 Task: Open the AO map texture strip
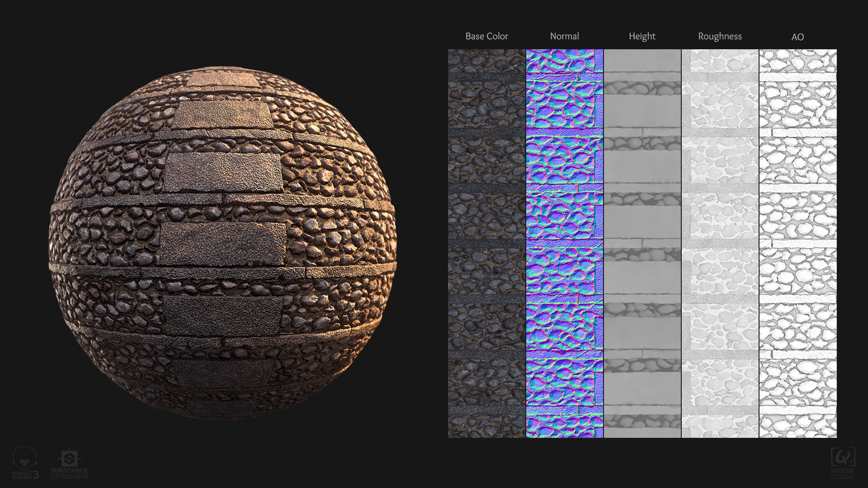(797, 243)
